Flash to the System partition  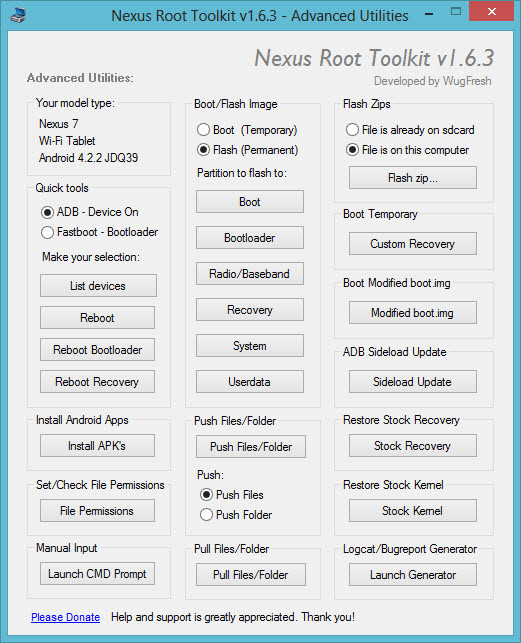(250, 346)
